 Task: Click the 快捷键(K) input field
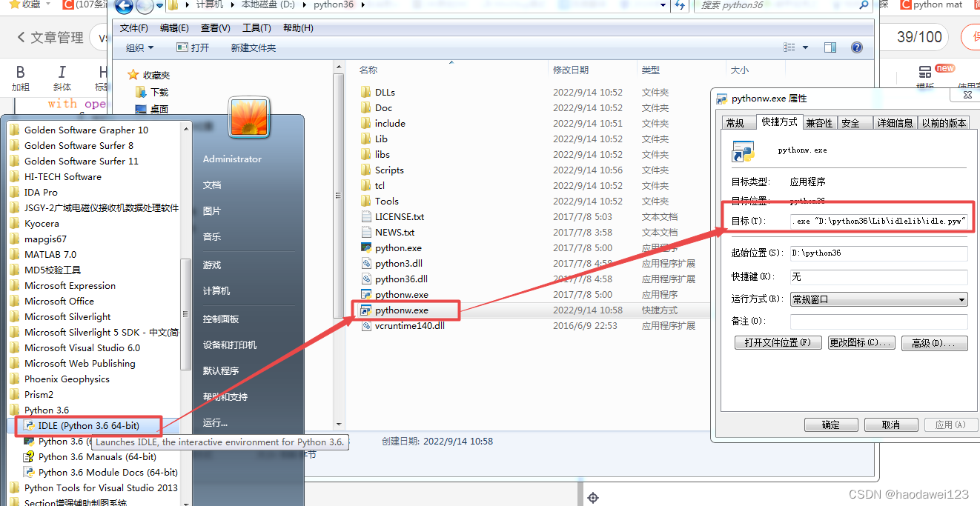tap(878, 277)
